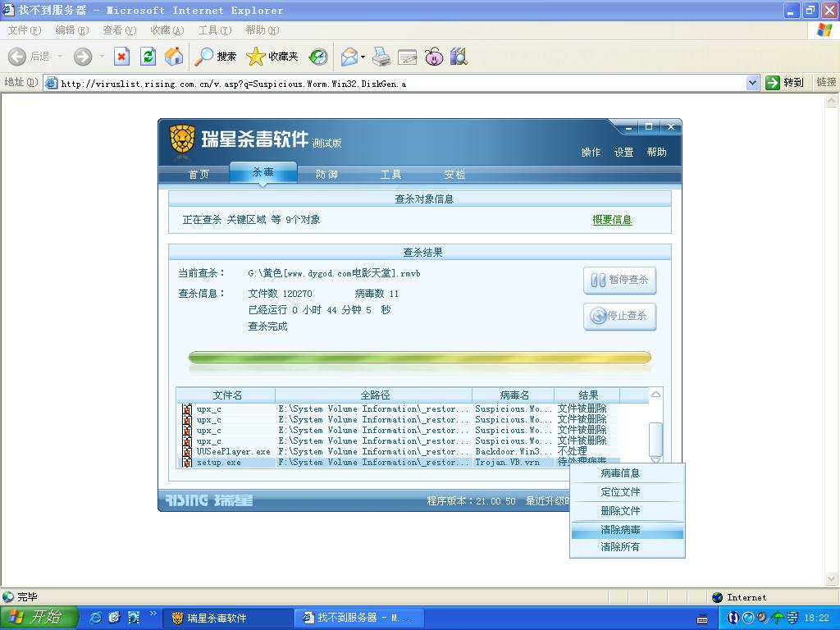Click the Rising lion logo icon

(x=181, y=139)
